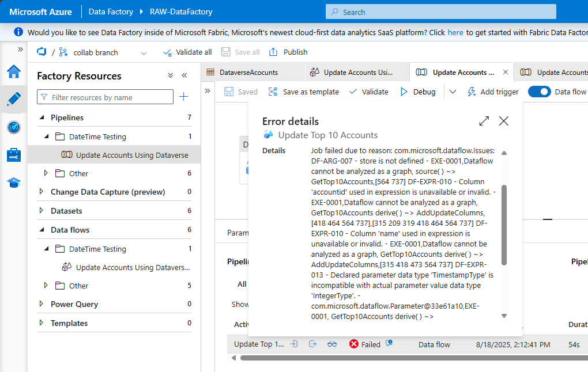Click the here link in Fabric banner
The width and height of the screenshot is (588, 372).
coord(455,33)
